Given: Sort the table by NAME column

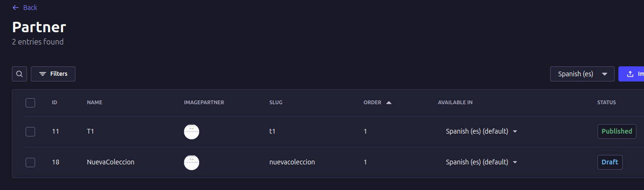Looking at the screenshot, I should [94, 103].
